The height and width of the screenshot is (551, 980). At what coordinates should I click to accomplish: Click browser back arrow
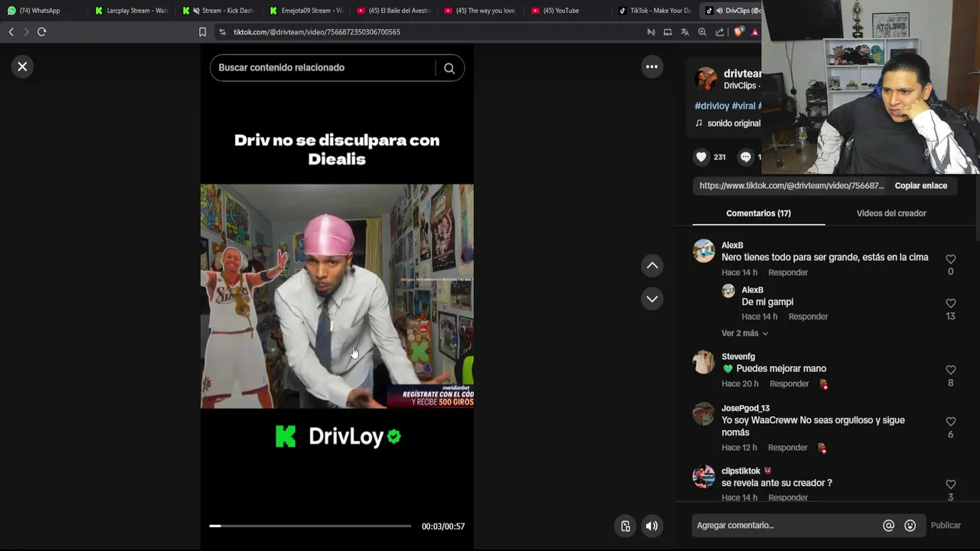coord(11,32)
